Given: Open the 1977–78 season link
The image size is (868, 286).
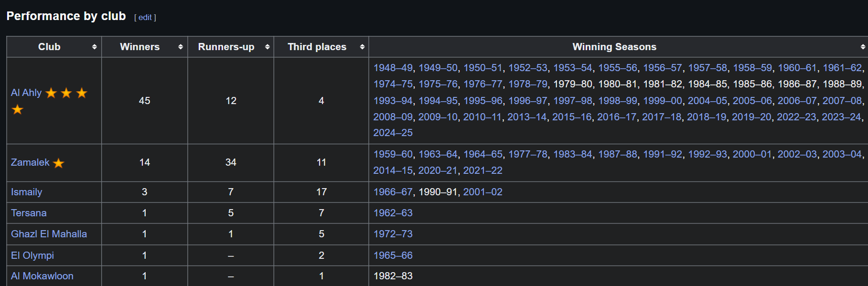Looking at the screenshot, I should click(528, 154).
